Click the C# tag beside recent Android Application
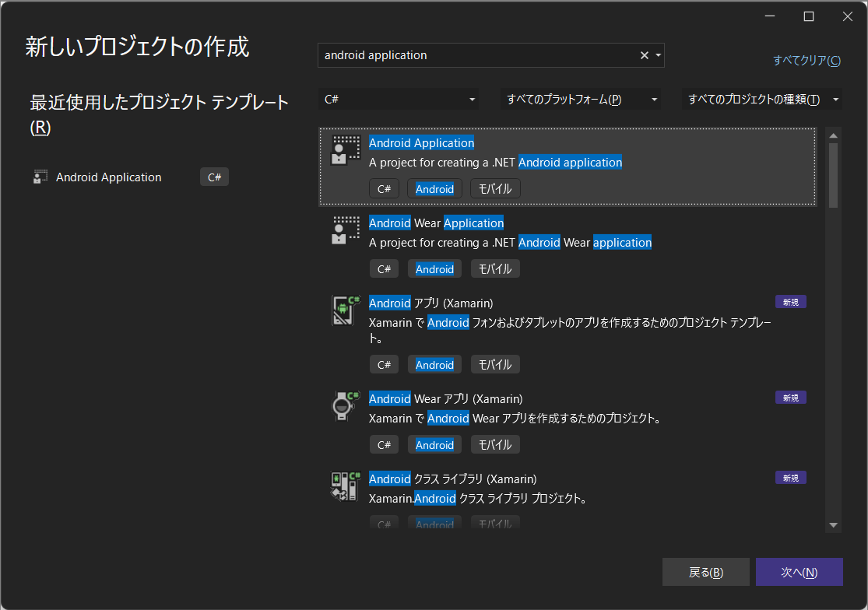868x610 pixels. [x=214, y=177]
